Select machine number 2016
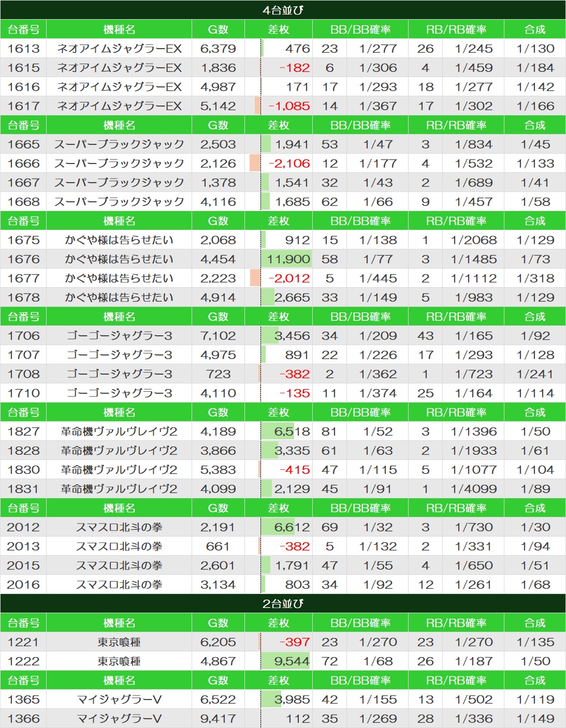This screenshot has width=566, height=728. pyautogui.click(x=23, y=585)
